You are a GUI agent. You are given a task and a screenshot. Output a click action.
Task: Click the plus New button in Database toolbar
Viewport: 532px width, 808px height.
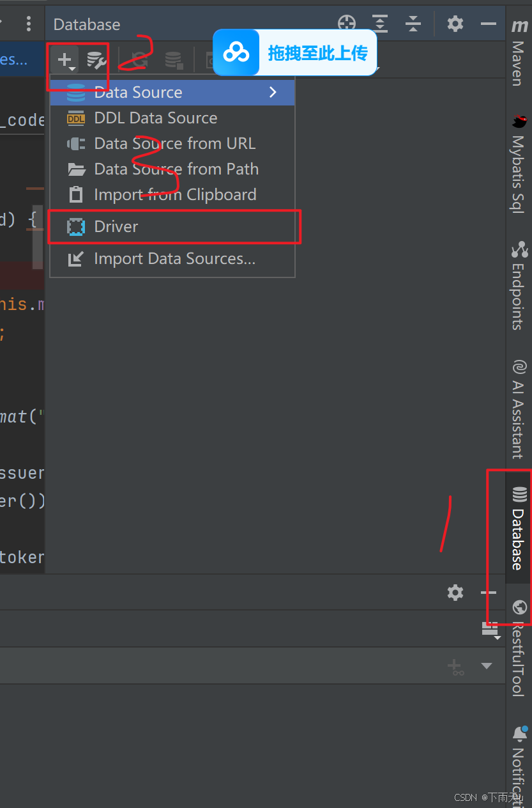65,61
